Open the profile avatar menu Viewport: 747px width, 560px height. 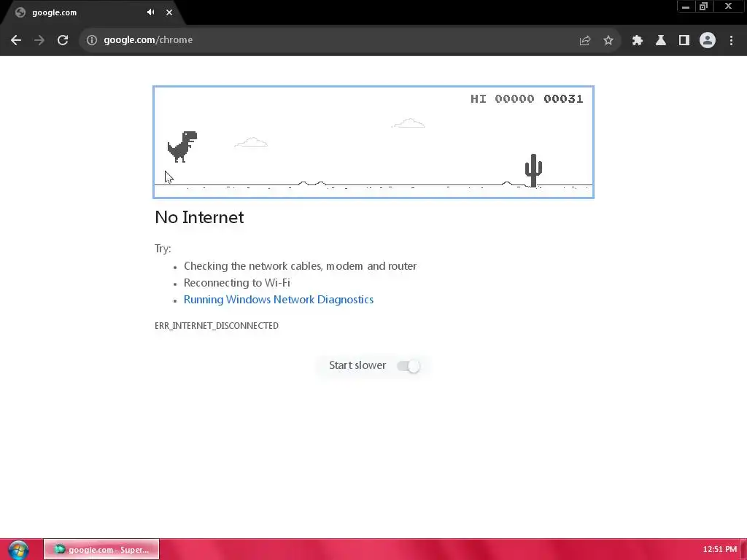[708, 40]
